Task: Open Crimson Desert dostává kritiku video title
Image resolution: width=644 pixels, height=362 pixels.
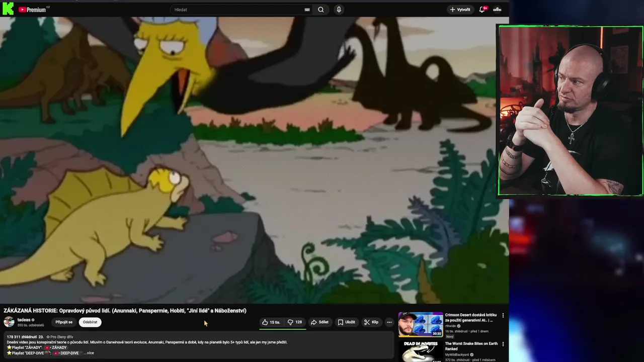Action: (x=471, y=317)
